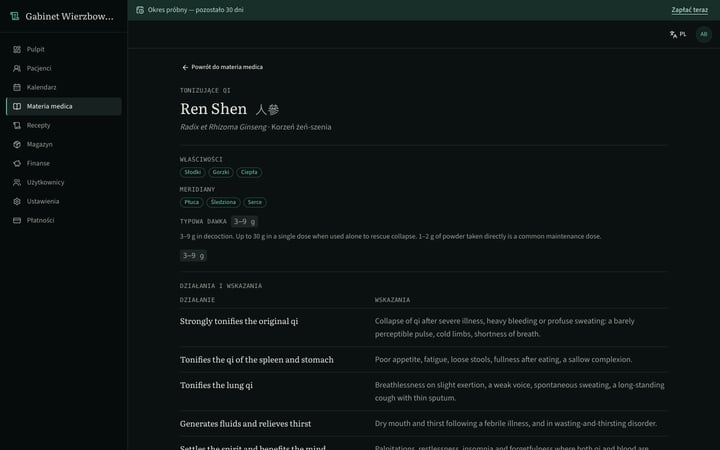The height and width of the screenshot is (450, 720).
Task: Select the Słodki property tag
Action: 192,172
